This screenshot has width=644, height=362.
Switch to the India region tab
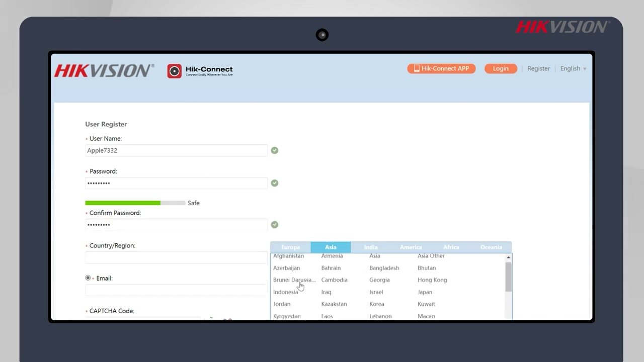click(371, 247)
